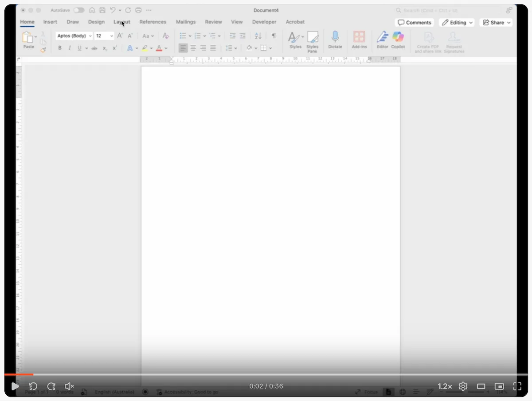Share the document
This screenshot has height=401, width=532.
tap(496, 22)
